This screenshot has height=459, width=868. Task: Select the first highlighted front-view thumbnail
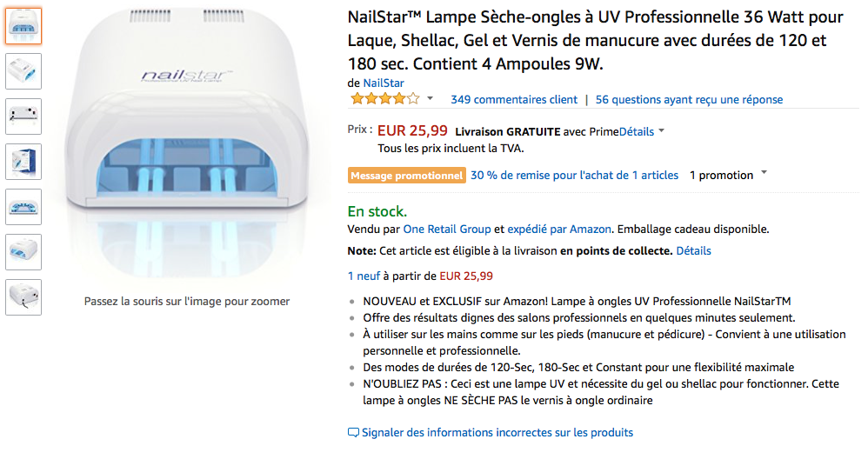[x=23, y=25]
